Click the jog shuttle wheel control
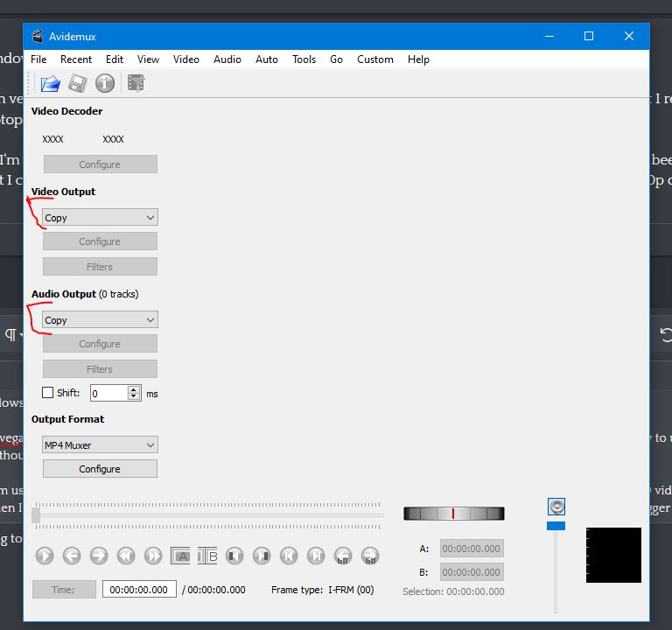 pyautogui.click(x=454, y=513)
